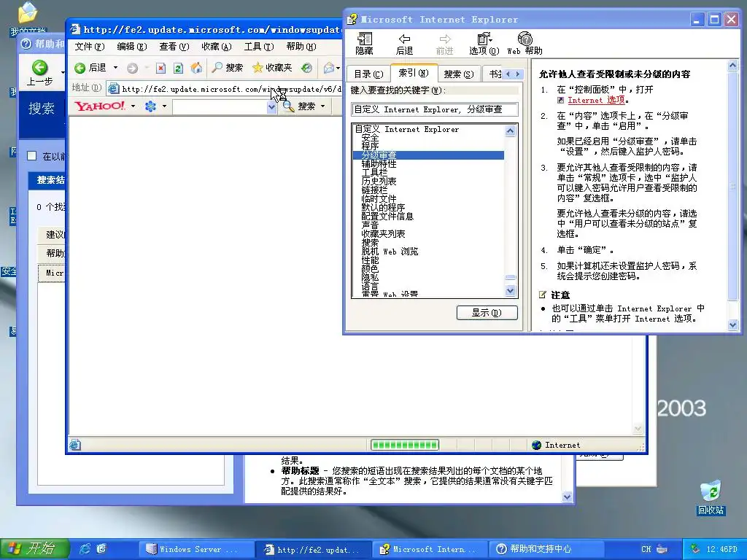Select '辅助特性' in the index list
The image size is (747, 560).
(379, 164)
